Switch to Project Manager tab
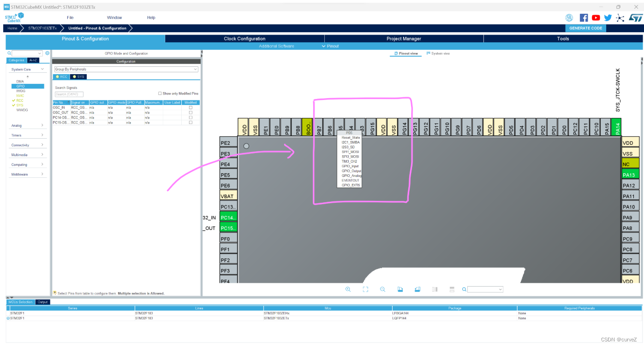The width and height of the screenshot is (644, 346). coord(404,39)
